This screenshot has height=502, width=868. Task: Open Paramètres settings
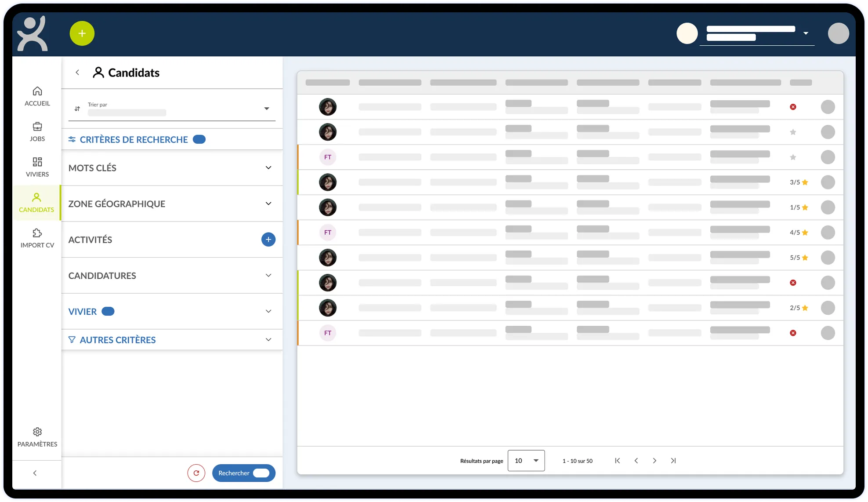[37, 437]
